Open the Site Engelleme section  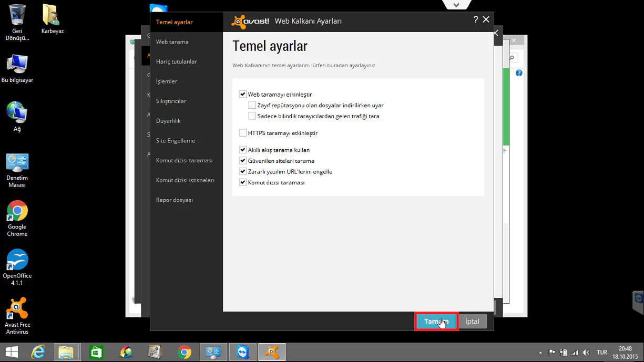click(176, 141)
